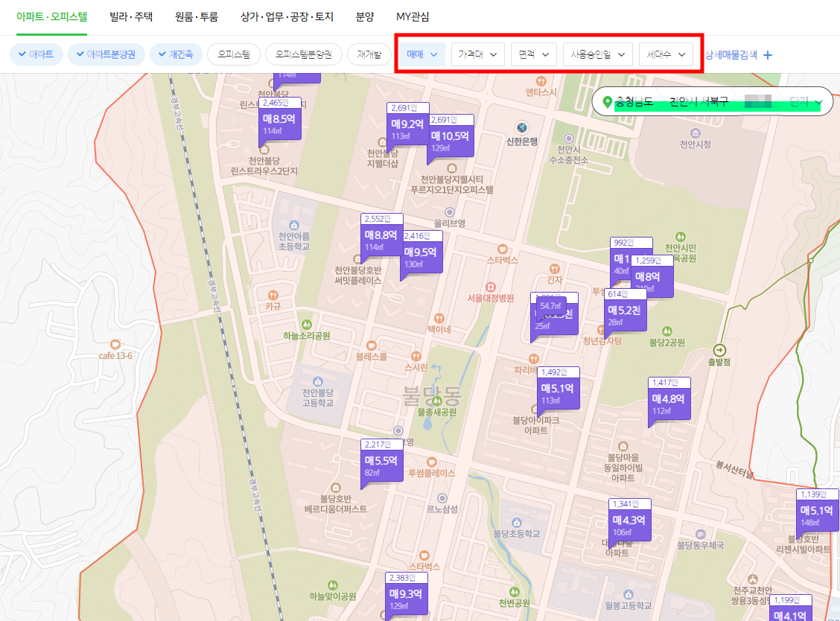Screen dimensions: 840x621
Task: Uncheck the 아파트 filter chip
Action: click(x=36, y=54)
